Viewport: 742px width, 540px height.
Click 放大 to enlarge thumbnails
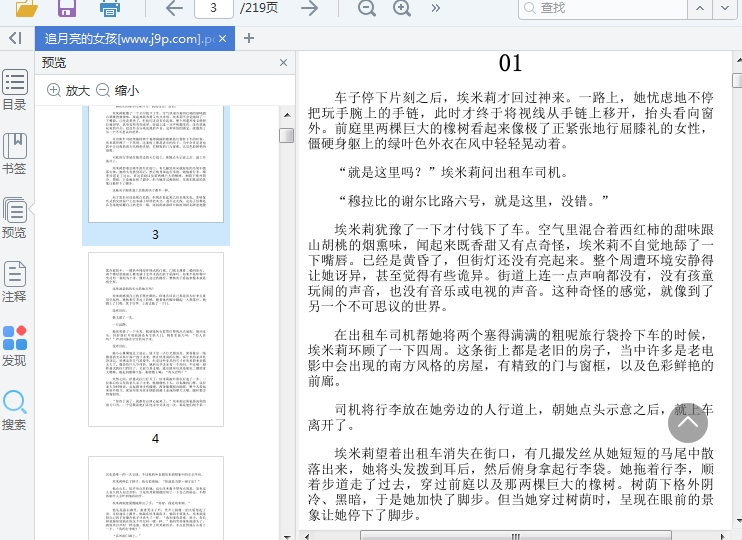(69, 90)
